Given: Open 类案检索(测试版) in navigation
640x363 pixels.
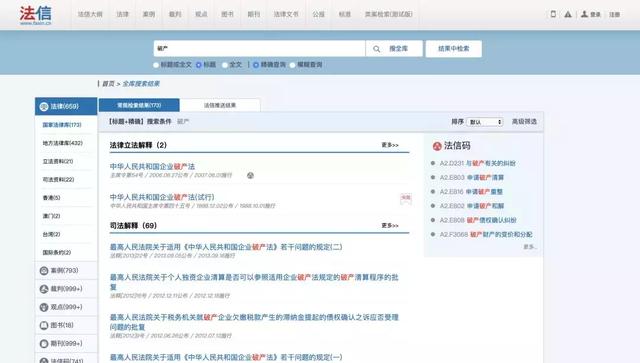Looking at the screenshot, I should click(388, 14).
